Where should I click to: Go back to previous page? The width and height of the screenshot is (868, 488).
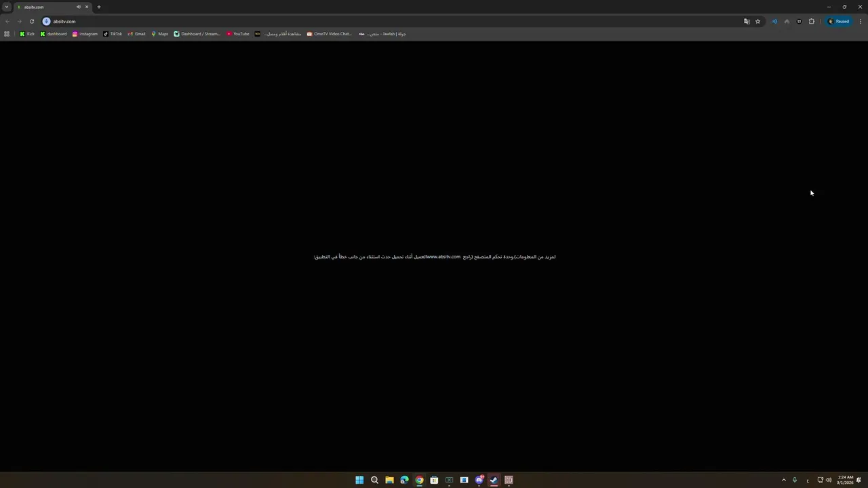7,21
